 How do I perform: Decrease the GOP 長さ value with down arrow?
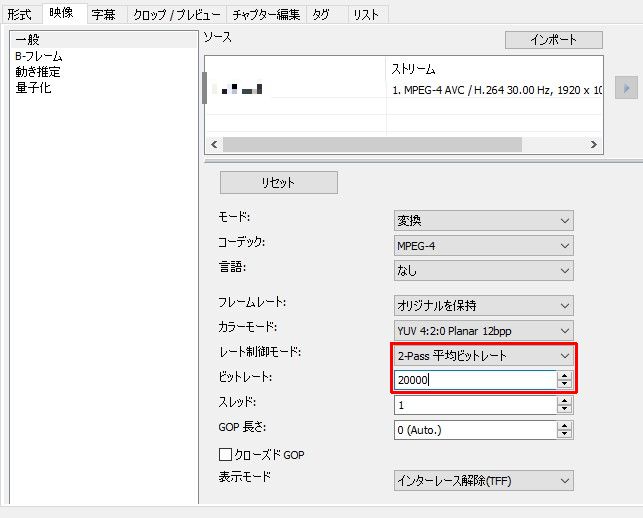tap(565, 435)
